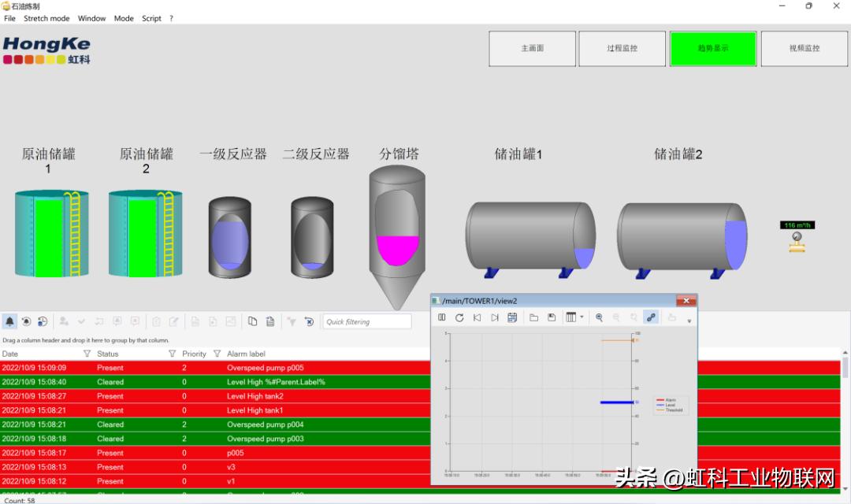Select the zoom magnifier tool in trend window
The width and height of the screenshot is (851, 504).
point(600,317)
